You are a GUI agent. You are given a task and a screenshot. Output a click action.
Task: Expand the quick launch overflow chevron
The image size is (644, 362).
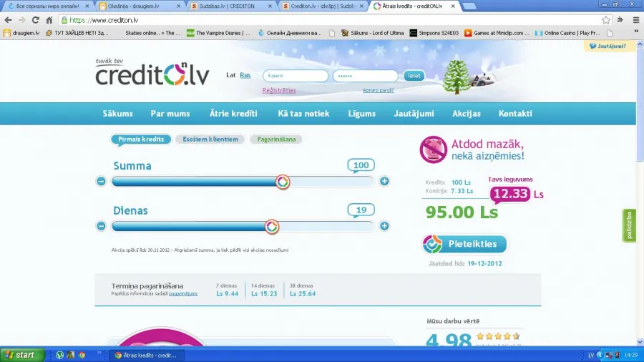pos(99,353)
